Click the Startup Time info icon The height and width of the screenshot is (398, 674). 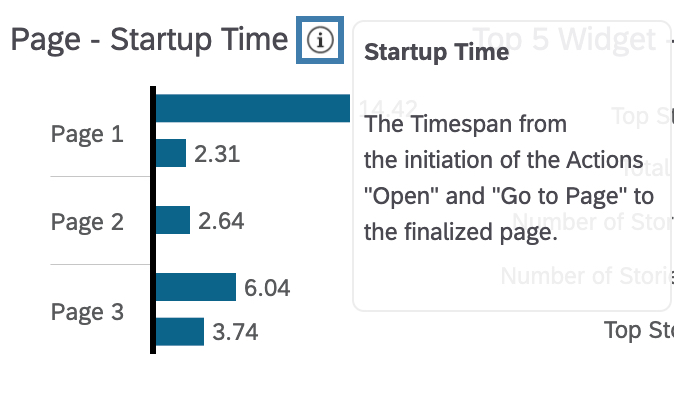click(x=320, y=40)
